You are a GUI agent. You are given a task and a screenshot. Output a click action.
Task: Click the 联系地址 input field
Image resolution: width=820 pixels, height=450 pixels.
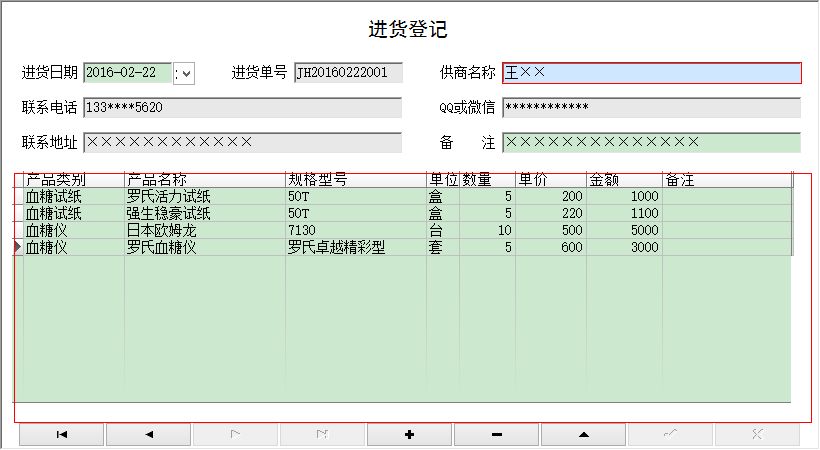click(243, 142)
